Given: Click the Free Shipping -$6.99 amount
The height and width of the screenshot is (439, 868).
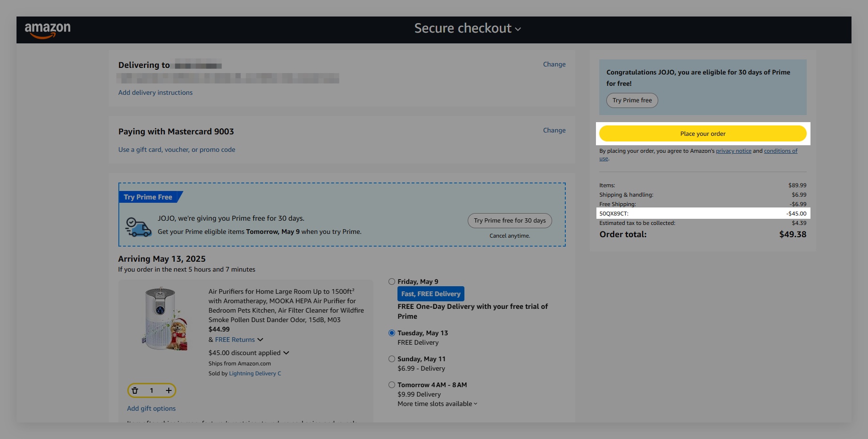Looking at the screenshot, I should [x=798, y=204].
